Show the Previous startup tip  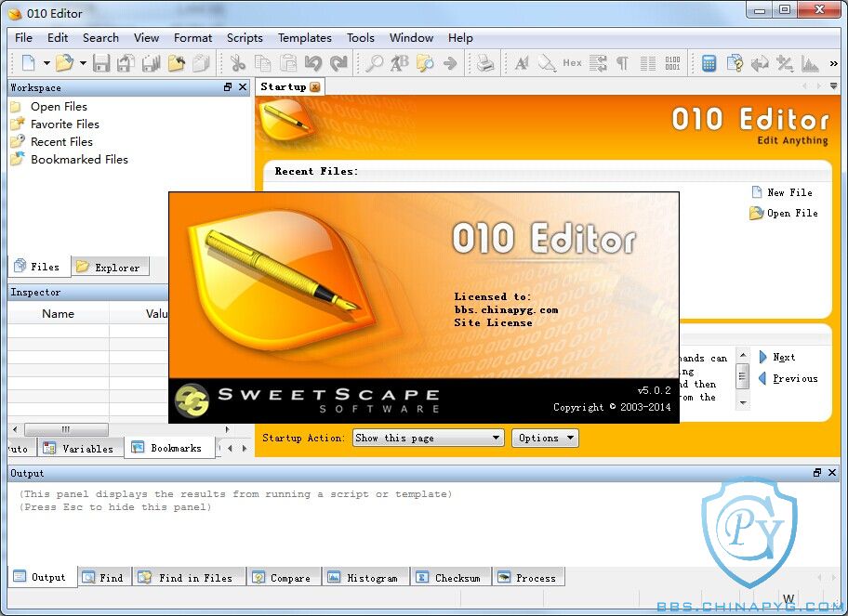tap(788, 378)
